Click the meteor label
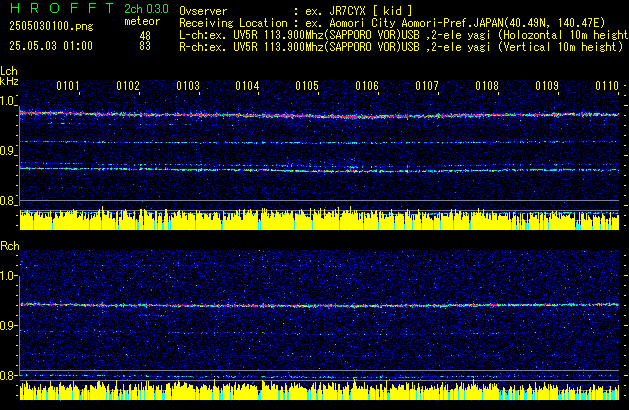The image size is (629, 410). [x=142, y=21]
